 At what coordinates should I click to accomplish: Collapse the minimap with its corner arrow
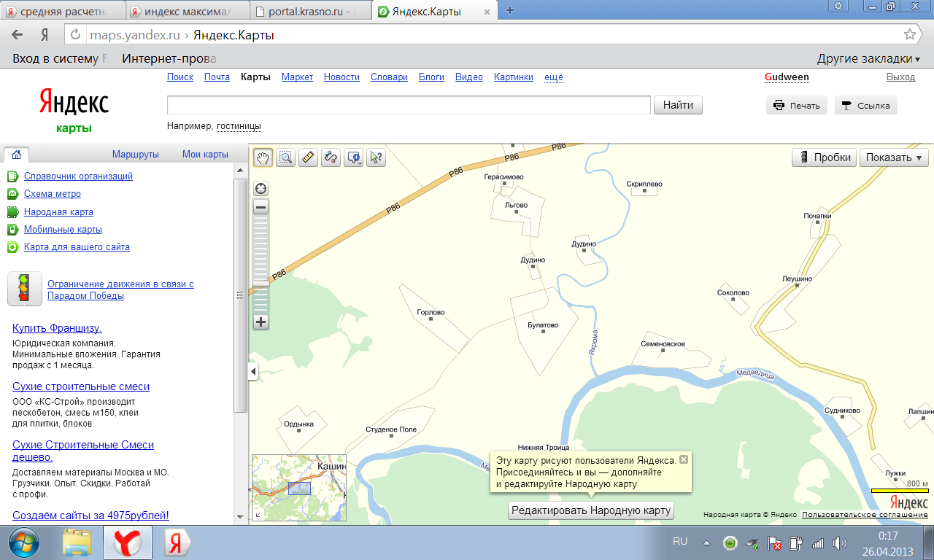coord(258,515)
